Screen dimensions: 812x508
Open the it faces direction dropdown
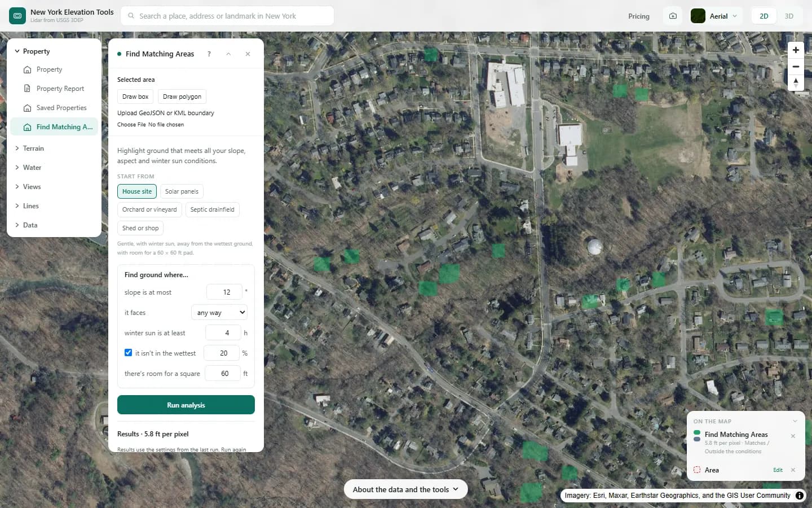pyautogui.click(x=219, y=313)
